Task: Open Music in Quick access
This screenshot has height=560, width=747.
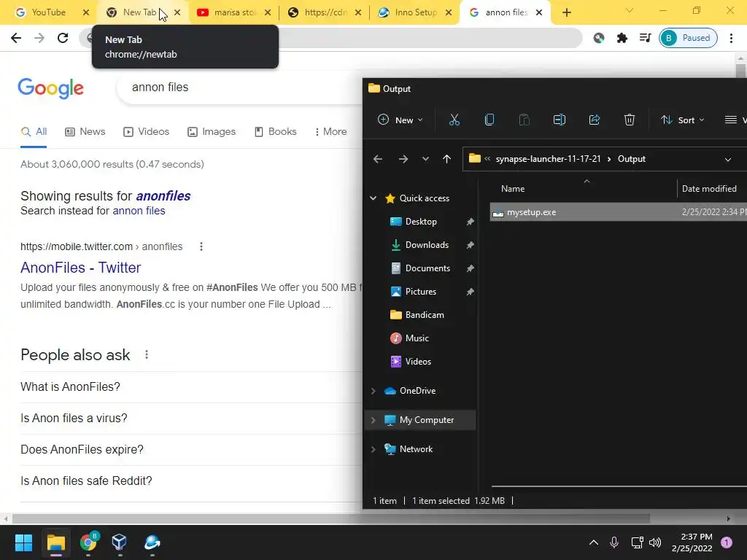Action: tap(417, 338)
